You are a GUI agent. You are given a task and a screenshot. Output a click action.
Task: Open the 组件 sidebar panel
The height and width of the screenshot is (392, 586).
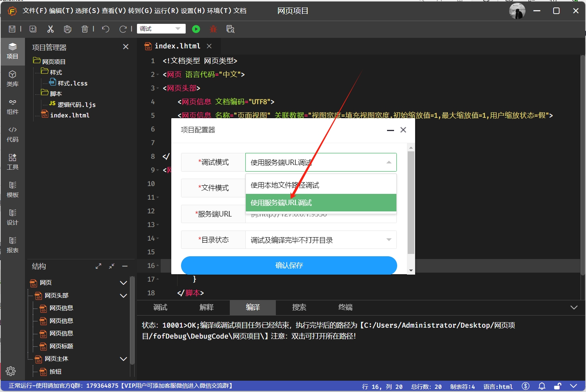(12, 106)
